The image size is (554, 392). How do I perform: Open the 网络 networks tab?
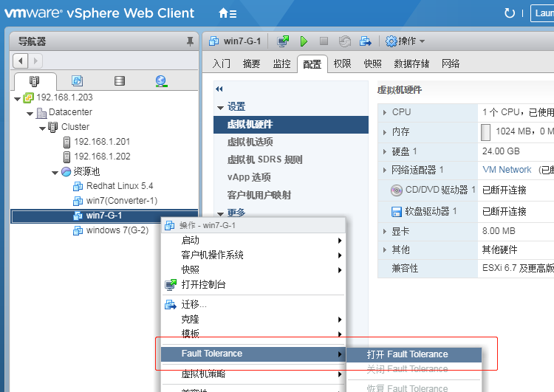point(451,64)
